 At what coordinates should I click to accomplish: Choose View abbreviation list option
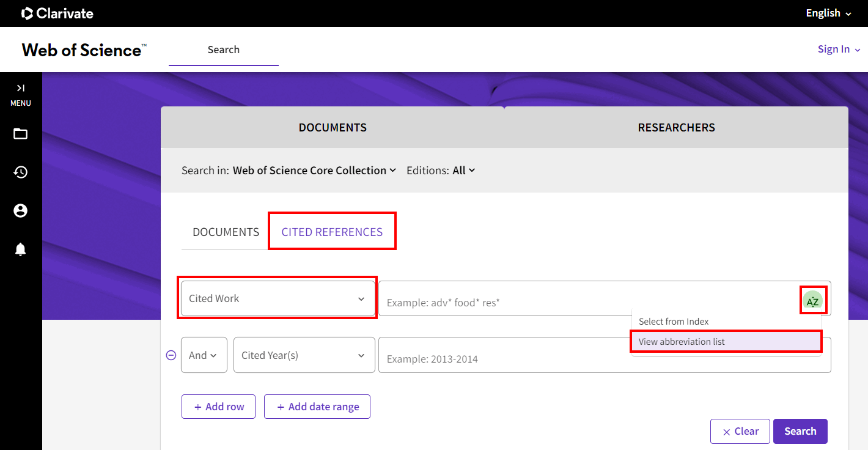pos(726,342)
